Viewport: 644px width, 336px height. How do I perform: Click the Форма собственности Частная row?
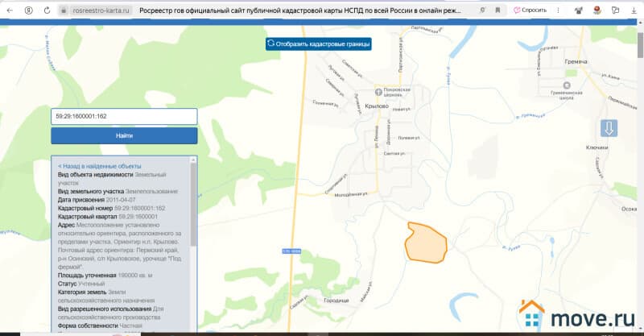tap(100, 326)
